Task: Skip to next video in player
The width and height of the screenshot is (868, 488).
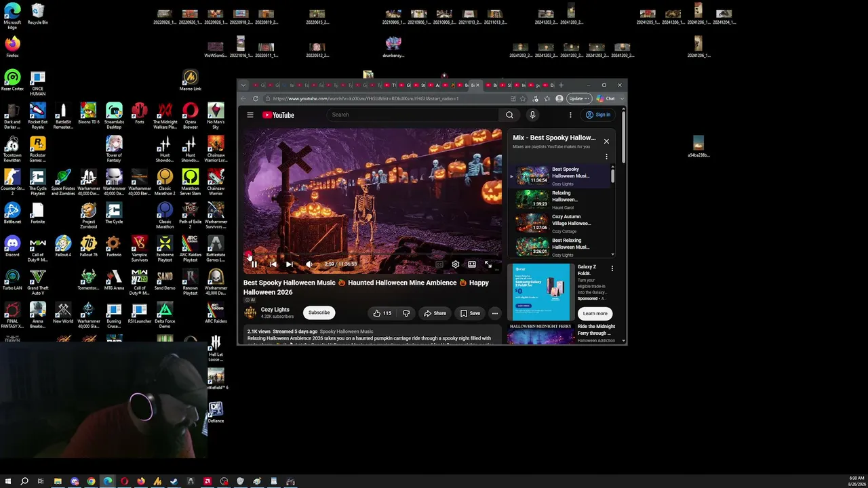Action: click(290, 264)
